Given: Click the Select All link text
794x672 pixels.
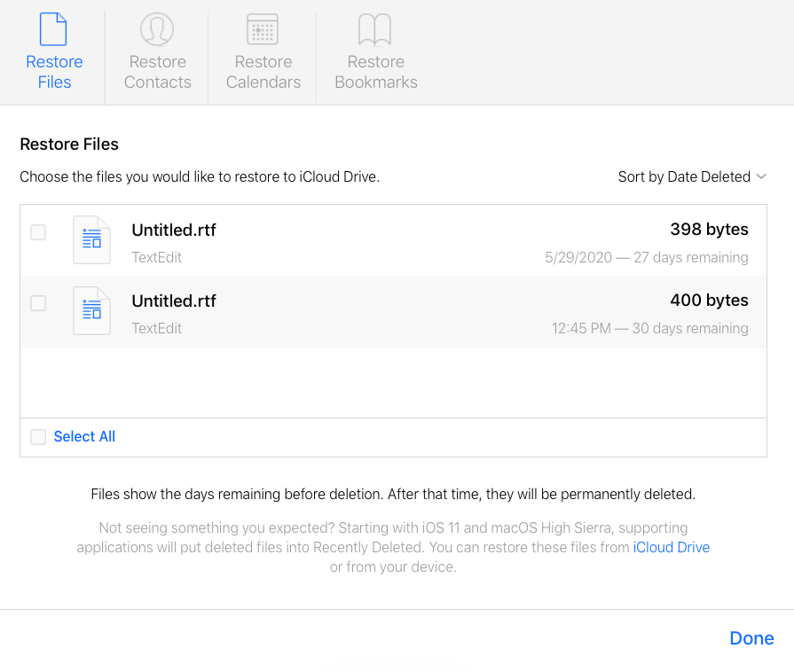Looking at the screenshot, I should (x=84, y=436).
